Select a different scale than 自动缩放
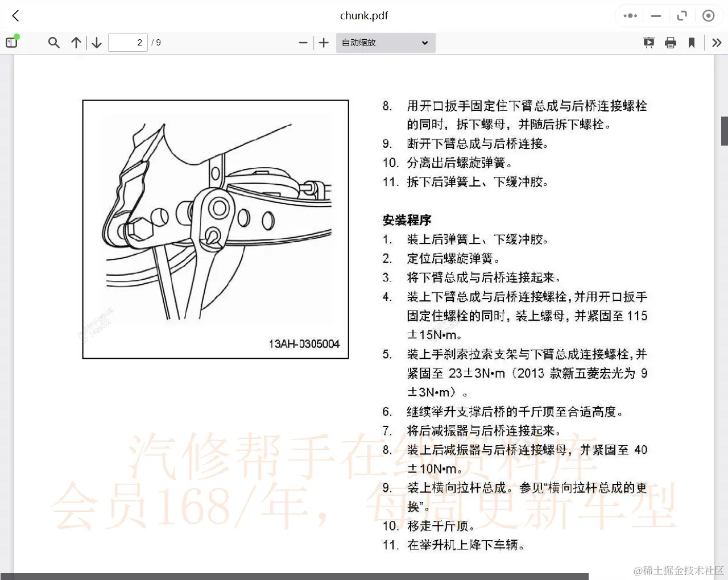Viewport: 728px width, 580px height. click(385, 43)
